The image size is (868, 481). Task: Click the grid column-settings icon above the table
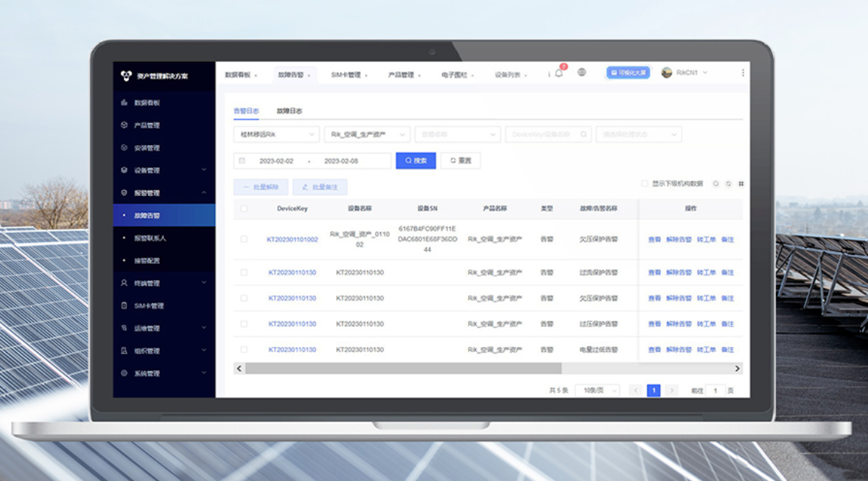741,183
